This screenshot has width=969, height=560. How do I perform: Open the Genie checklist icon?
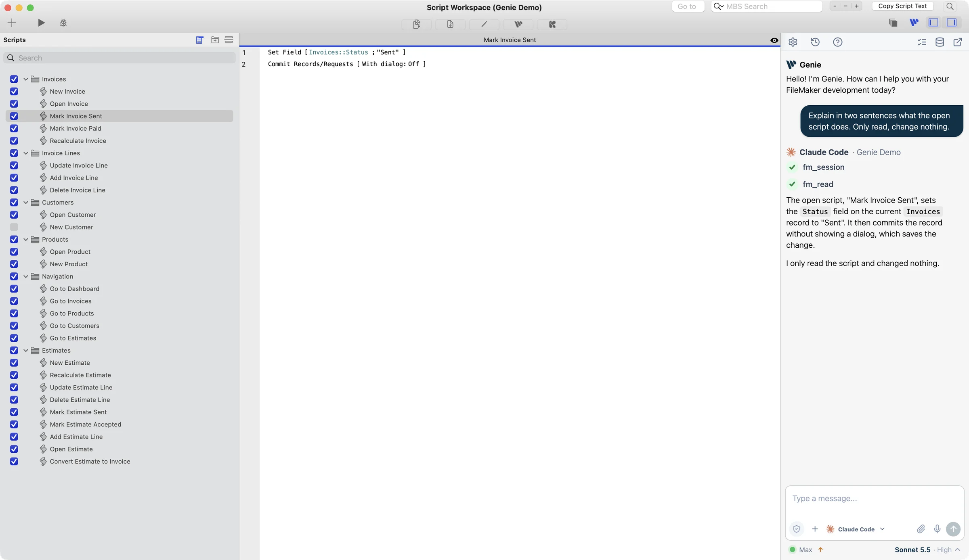click(922, 42)
